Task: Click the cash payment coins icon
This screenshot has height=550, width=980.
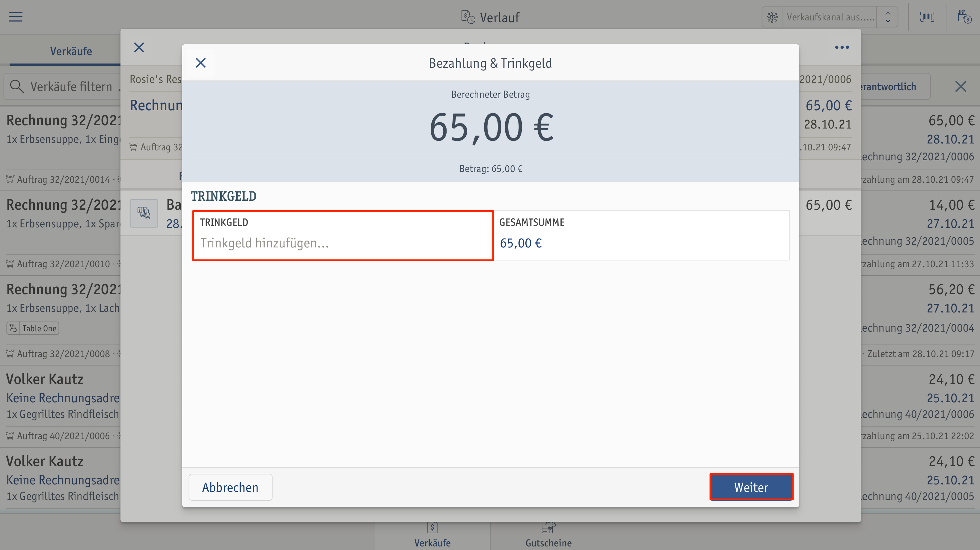Action: tap(144, 213)
